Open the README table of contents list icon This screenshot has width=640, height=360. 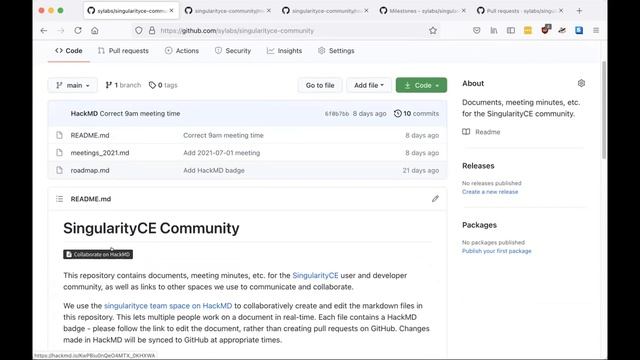pos(60,199)
